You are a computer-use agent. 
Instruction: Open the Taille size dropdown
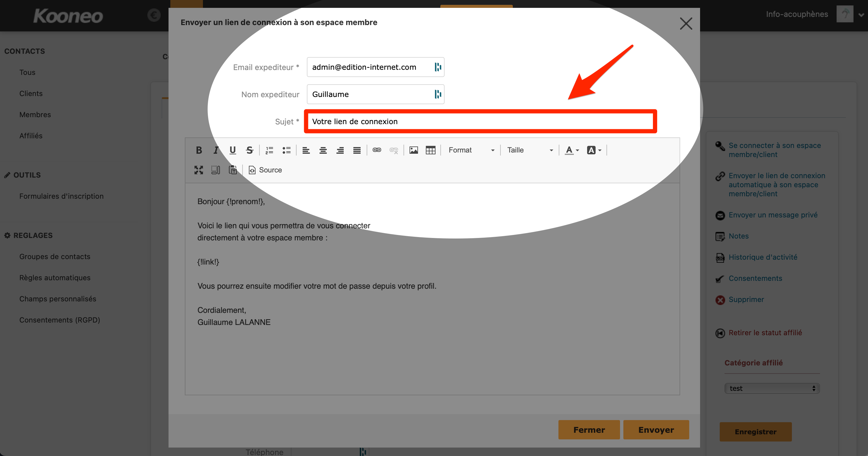530,150
